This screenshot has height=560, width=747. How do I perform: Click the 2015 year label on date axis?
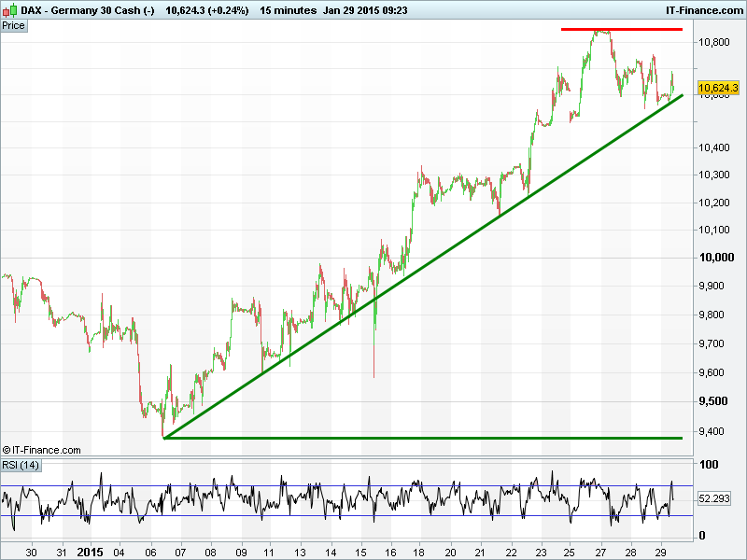tap(92, 552)
